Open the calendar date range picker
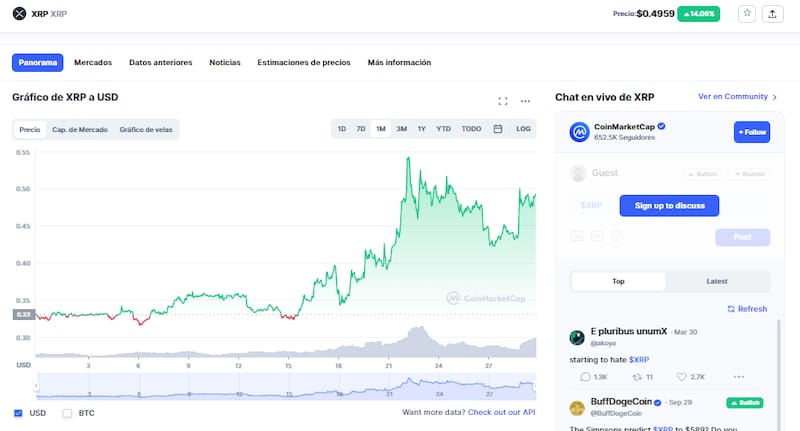This screenshot has width=800, height=431. [x=497, y=129]
